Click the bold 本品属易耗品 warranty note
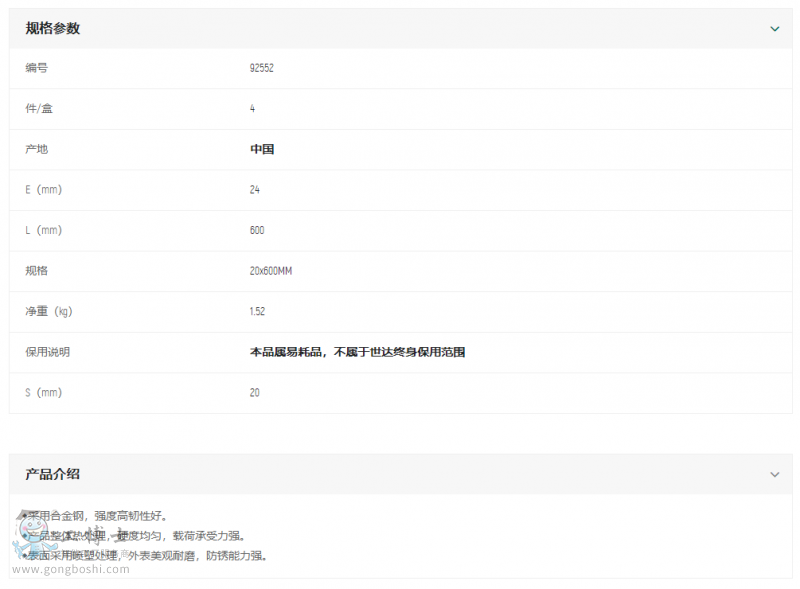 pyautogui.click(x=357, y=352)
